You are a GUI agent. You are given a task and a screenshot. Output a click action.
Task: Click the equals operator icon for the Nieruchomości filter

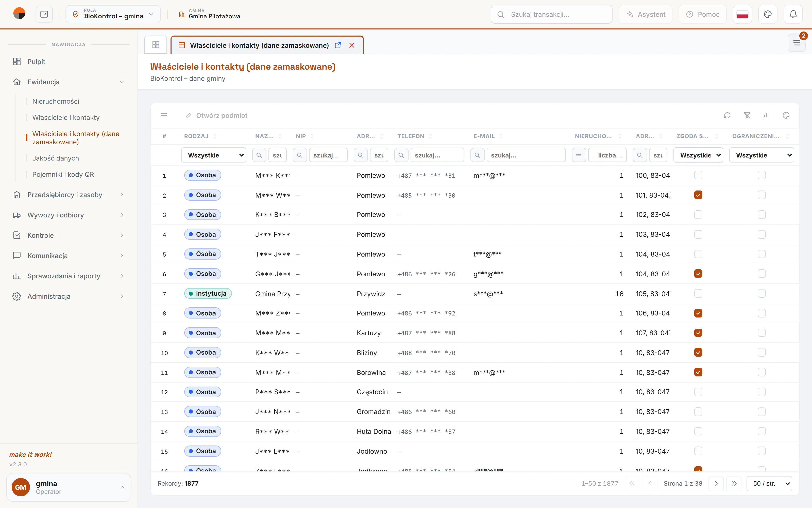[x=579, y=155]
